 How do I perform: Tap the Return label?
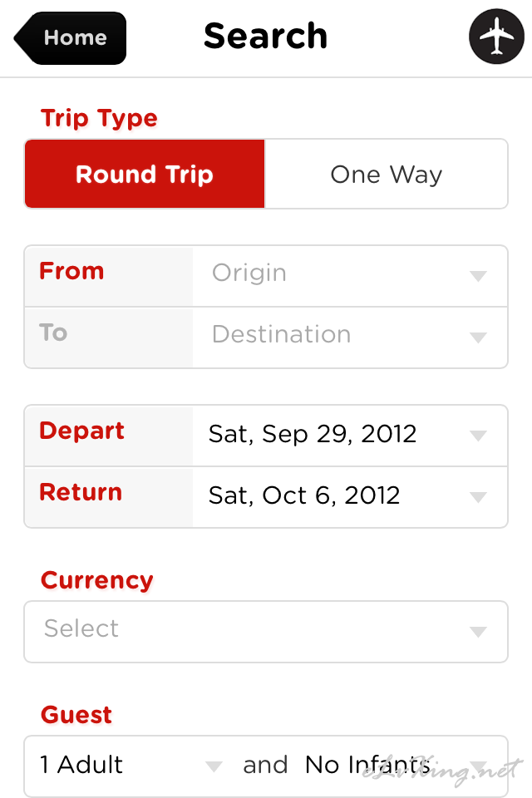click(x=81, y=492)
